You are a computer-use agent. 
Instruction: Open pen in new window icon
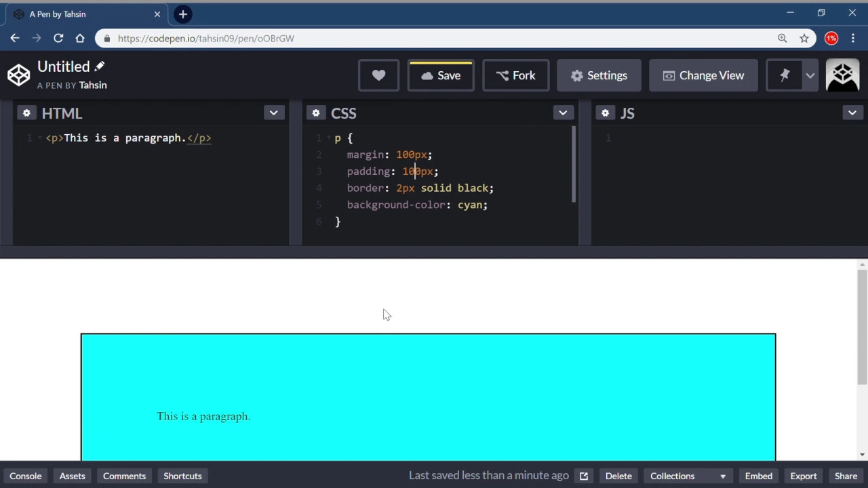(x=583, y=476)
